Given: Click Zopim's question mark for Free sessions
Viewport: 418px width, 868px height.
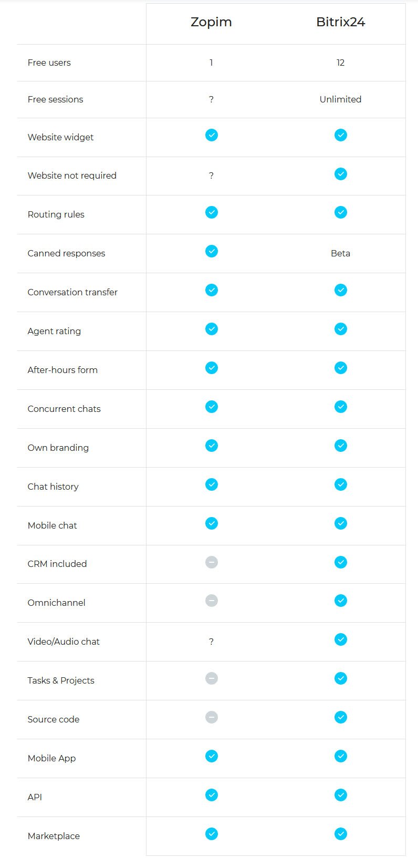Looking at the screenshot, I should point(211,99).
